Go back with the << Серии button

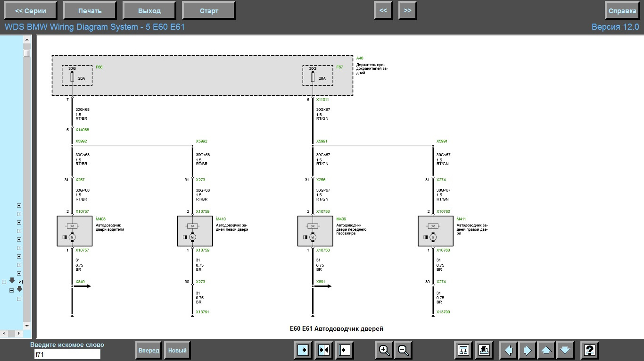(31, 11)
